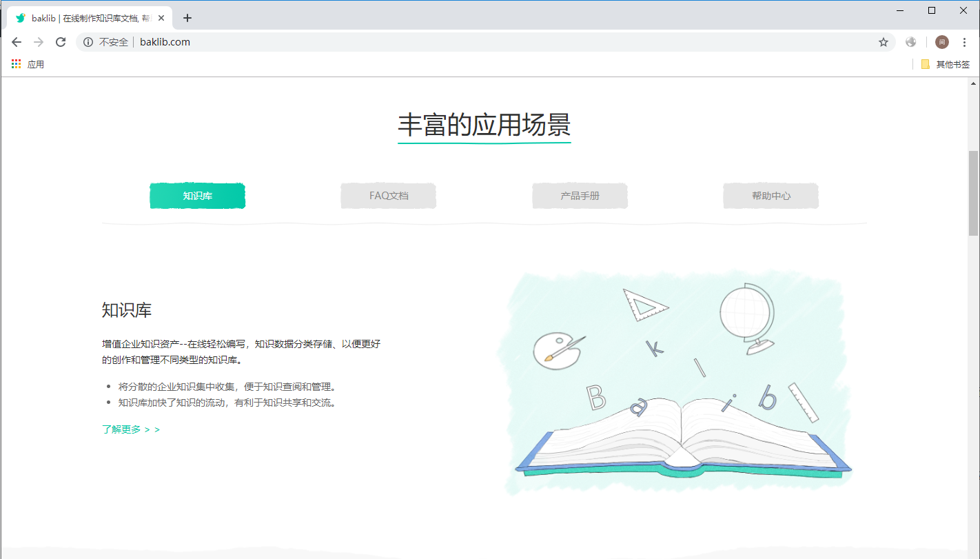Click the globe extension icon
Image resolution: width=980 pixels, height=559 pixels.
pyautogui.click(x=911, y=42)
